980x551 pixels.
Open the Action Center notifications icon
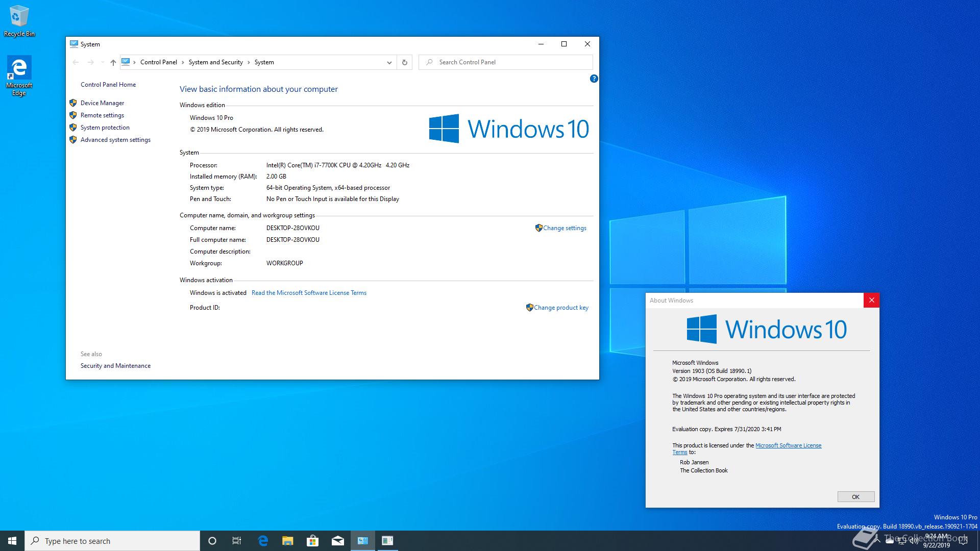pyautogui.click(x=964, y=541)
